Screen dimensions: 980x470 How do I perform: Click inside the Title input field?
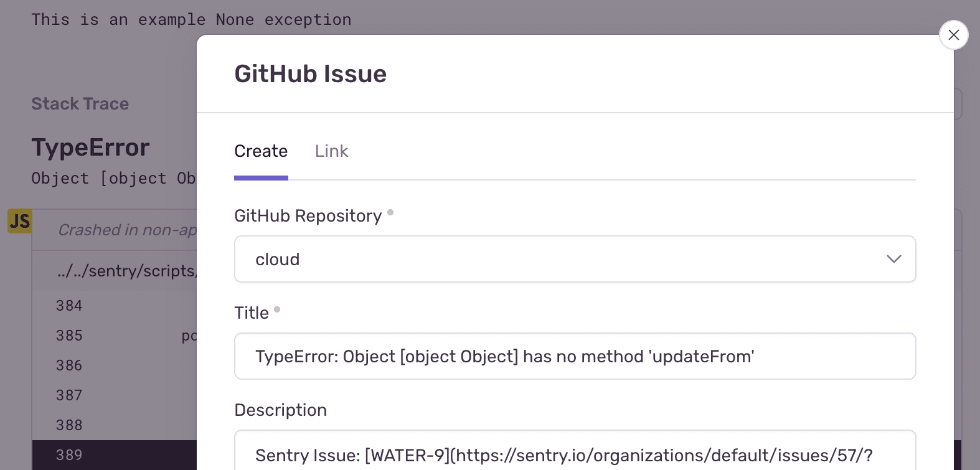point(574,356)
